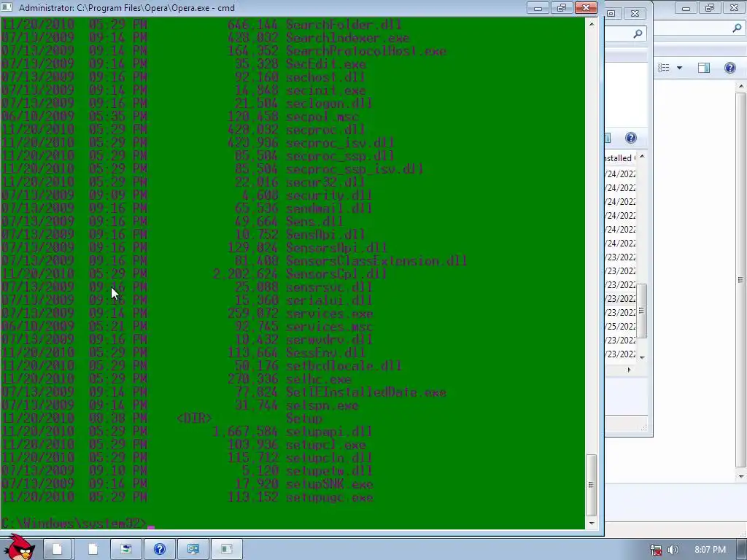Screen dimensions: 747x560
Task: Click the rear Explorer window scroll-down arrow
Action: coord(741,476)
